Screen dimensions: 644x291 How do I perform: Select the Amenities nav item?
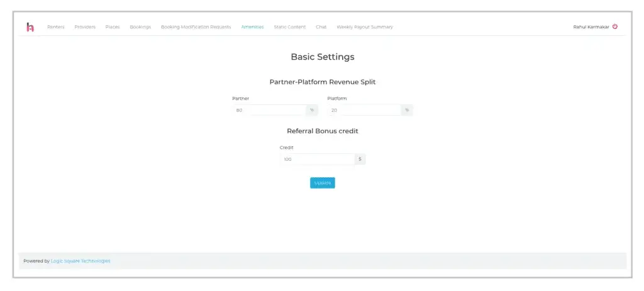coord(252,27)
